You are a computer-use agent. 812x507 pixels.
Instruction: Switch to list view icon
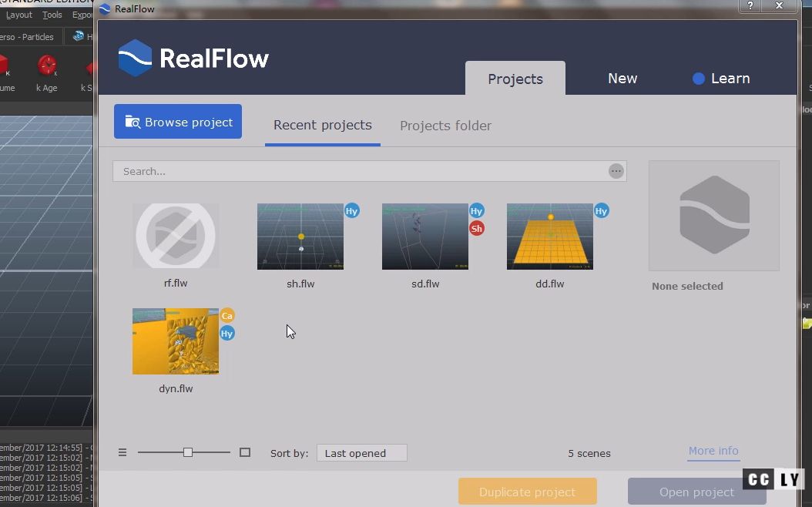point(122,452)
